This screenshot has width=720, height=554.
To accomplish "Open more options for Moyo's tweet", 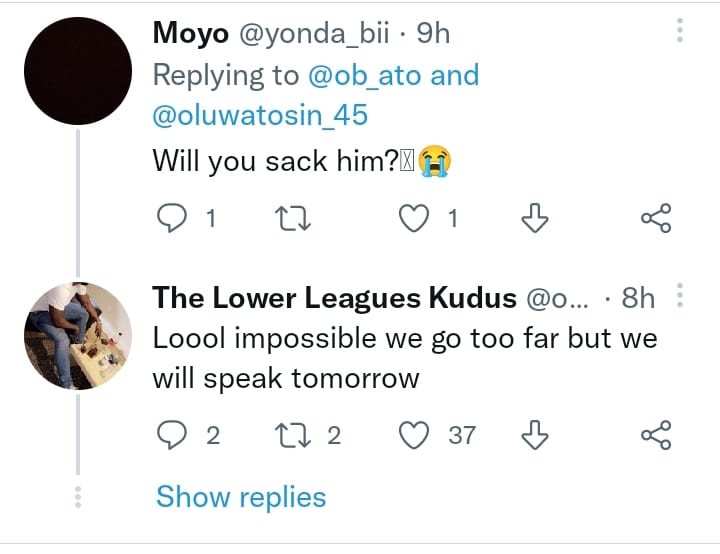I will 680,32.
